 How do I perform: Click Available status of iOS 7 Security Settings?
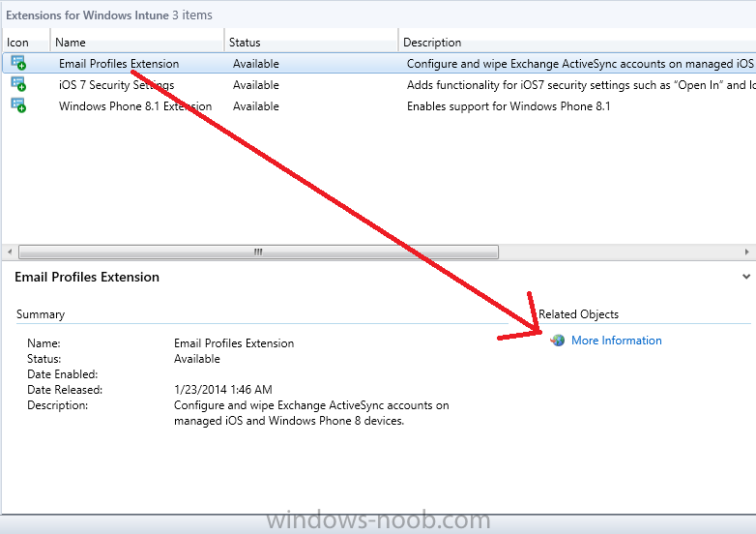pyautogui.click(x=255, y=85)
